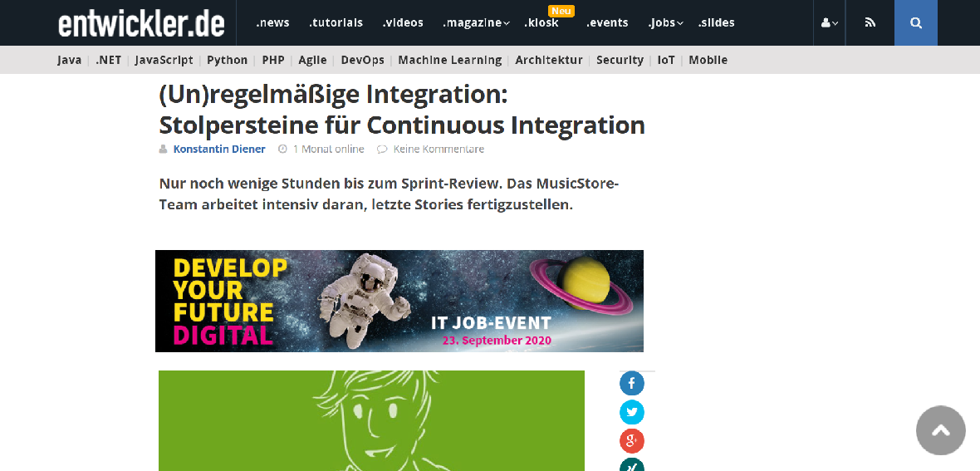Expand the .magazine dropdown menu
980x471 pixels.
click(476, 23)
